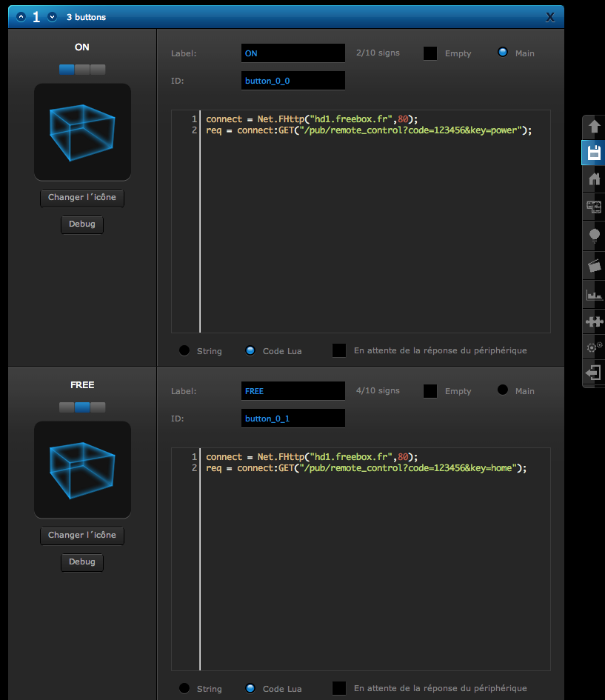Check response-wait box under ON code editor
Image resolution: width=605 pixels, height=700 pixels.
339,350
